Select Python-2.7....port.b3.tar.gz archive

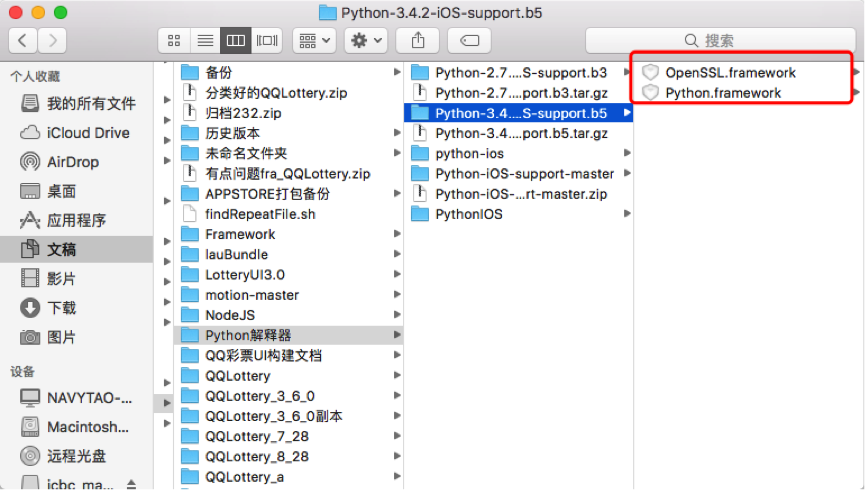tap(519, 93)
